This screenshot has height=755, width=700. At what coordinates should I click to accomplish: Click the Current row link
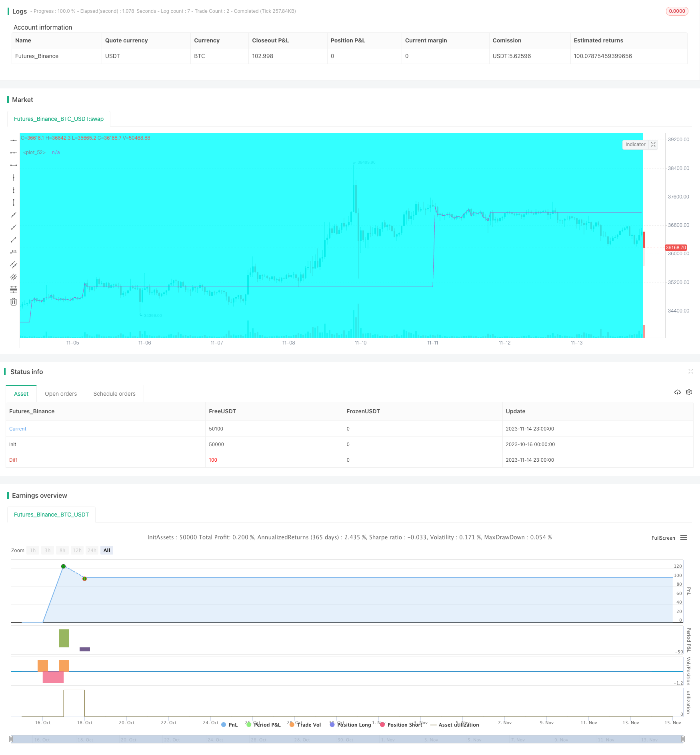18,429
